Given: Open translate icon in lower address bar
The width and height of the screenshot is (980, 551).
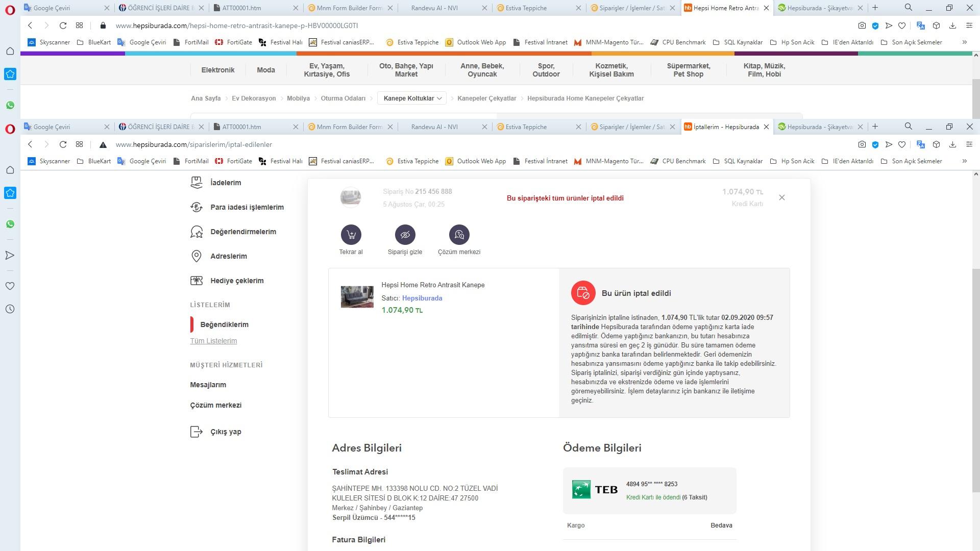Looking at the screenshot, I should (920, 144).
